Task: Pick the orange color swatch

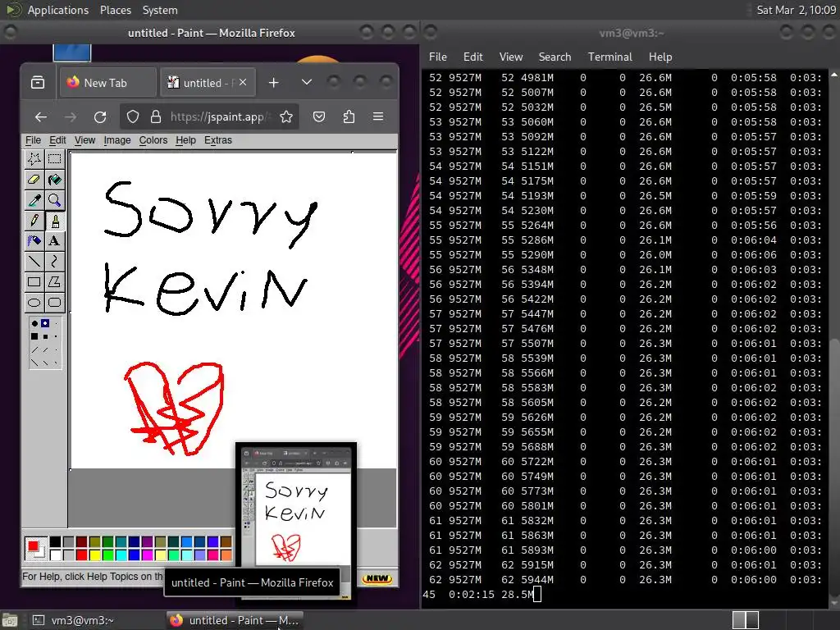Action: point(226,555)
